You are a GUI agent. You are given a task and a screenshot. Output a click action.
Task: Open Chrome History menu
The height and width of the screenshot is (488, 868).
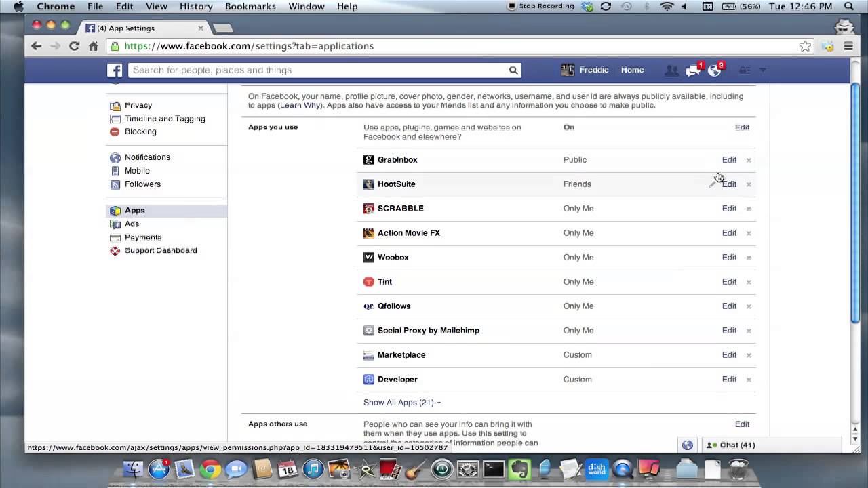pyautogui.click(x=196, y=7)
